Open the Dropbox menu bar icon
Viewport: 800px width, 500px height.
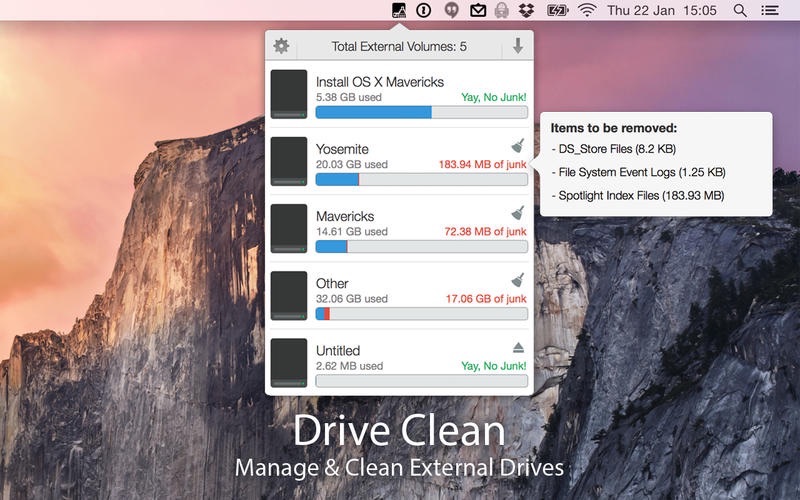[x=527, y=10]
